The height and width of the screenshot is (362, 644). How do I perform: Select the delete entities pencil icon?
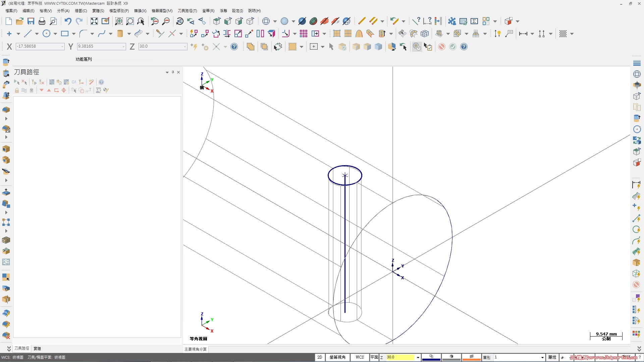[x=362, y=21]
